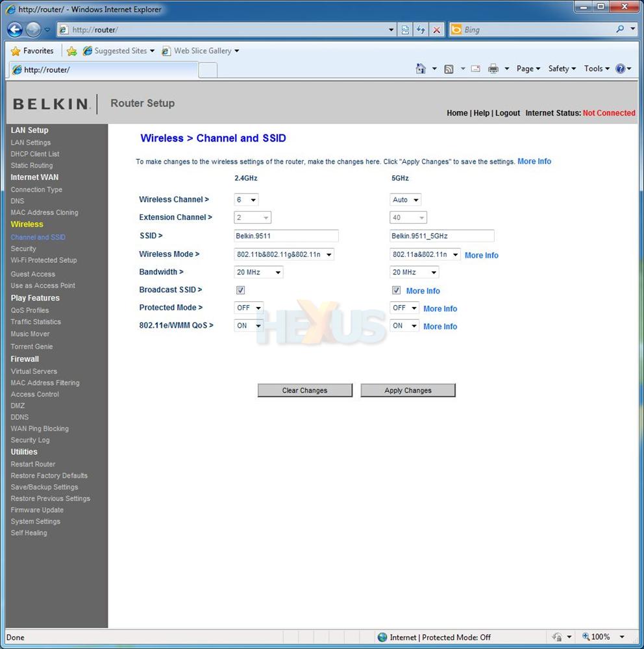Click the Help link in header

click(x=481, y=113)
